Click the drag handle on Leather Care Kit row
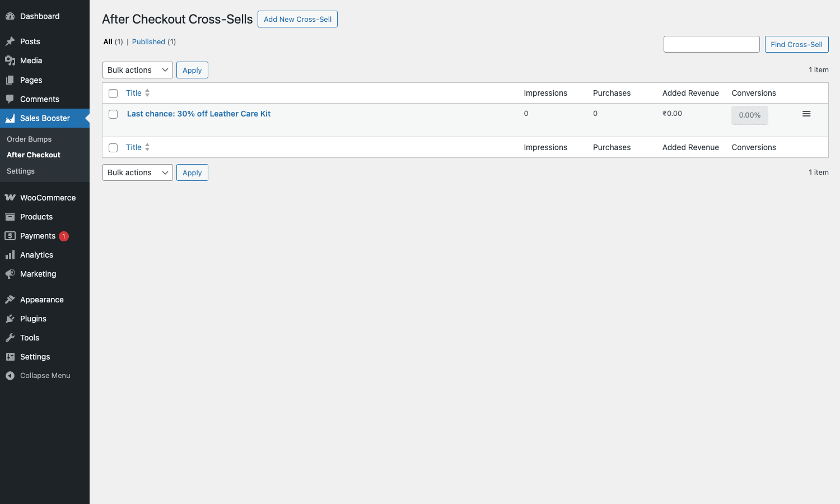This screenshot has height=504, width=840. tap(806, 114)
